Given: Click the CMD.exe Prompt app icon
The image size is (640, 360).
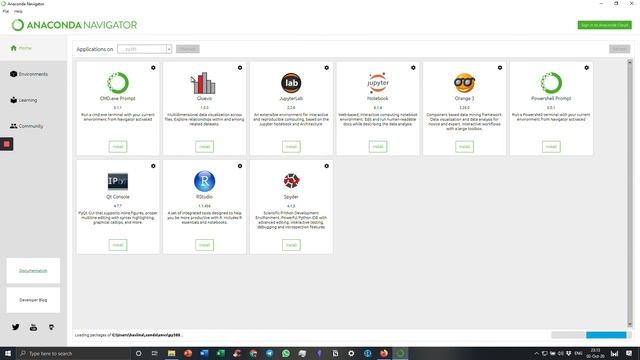Looking at the screenshot, I should tap(118, 83).
